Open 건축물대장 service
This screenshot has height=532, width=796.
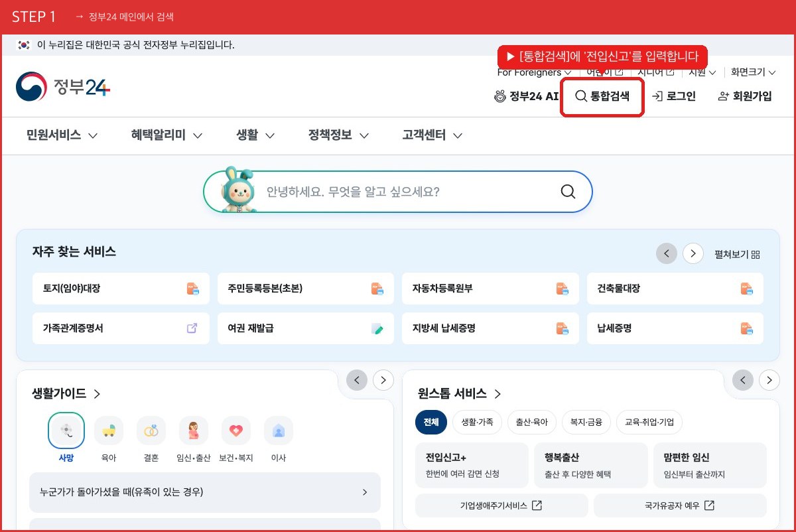(x=675, y=289)
